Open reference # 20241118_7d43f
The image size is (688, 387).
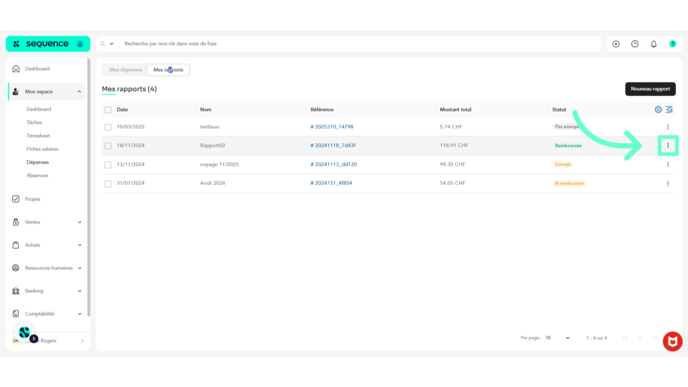pyautogui.click(x=333, y=145)
